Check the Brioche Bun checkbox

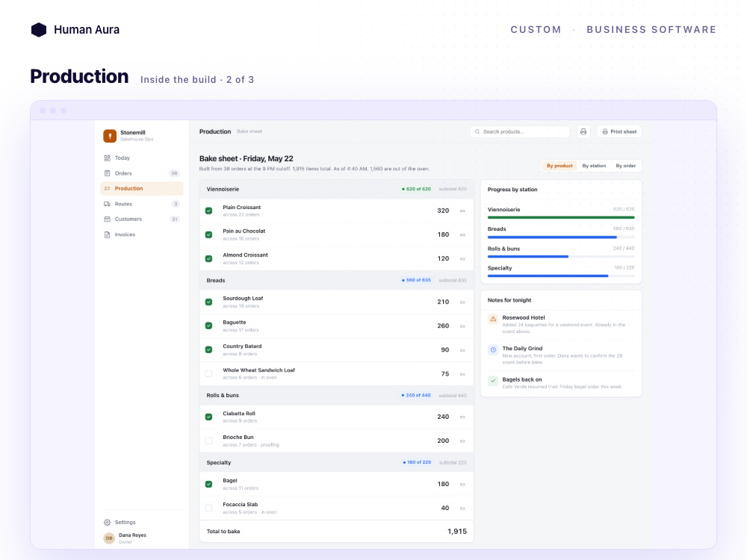[208, 441]
